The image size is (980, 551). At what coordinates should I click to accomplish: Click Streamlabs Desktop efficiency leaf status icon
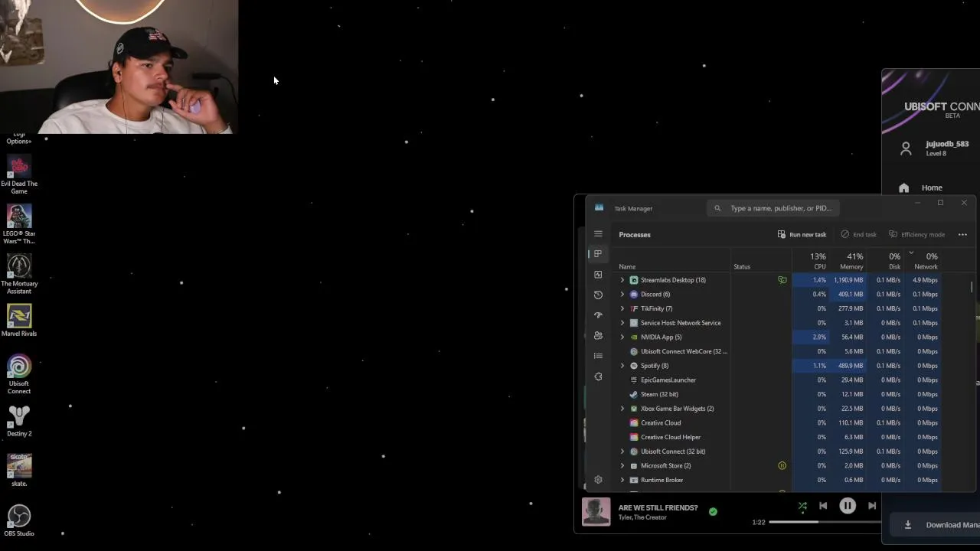coord(782,280)
